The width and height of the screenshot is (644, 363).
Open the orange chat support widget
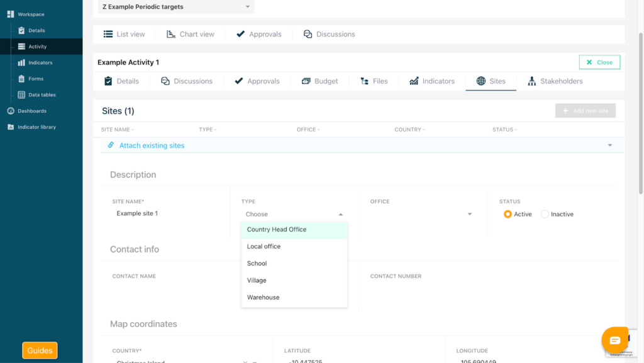coord(614,340)
